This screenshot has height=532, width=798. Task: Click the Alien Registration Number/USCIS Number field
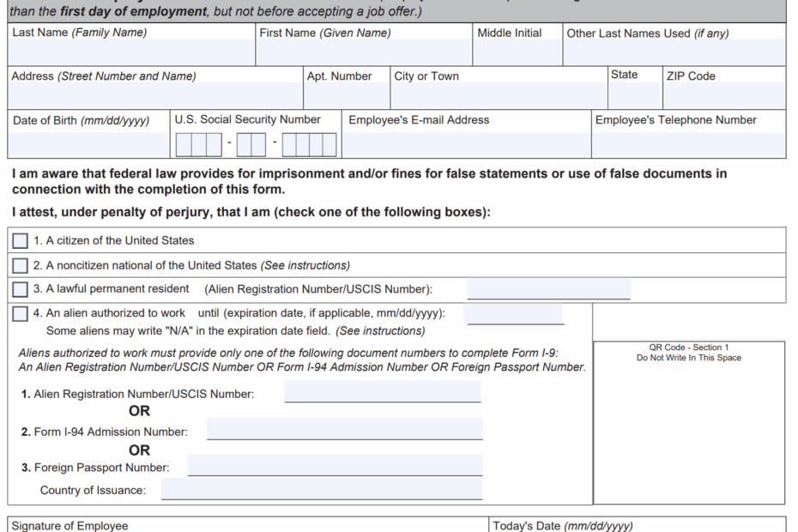click(382, 393)
